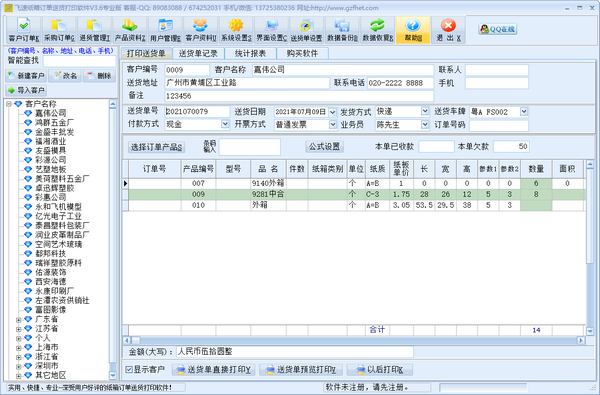Switch to 统计报表 tab
Image resolution: width=600 pixels, height=395 pixels.
(250, 53)
